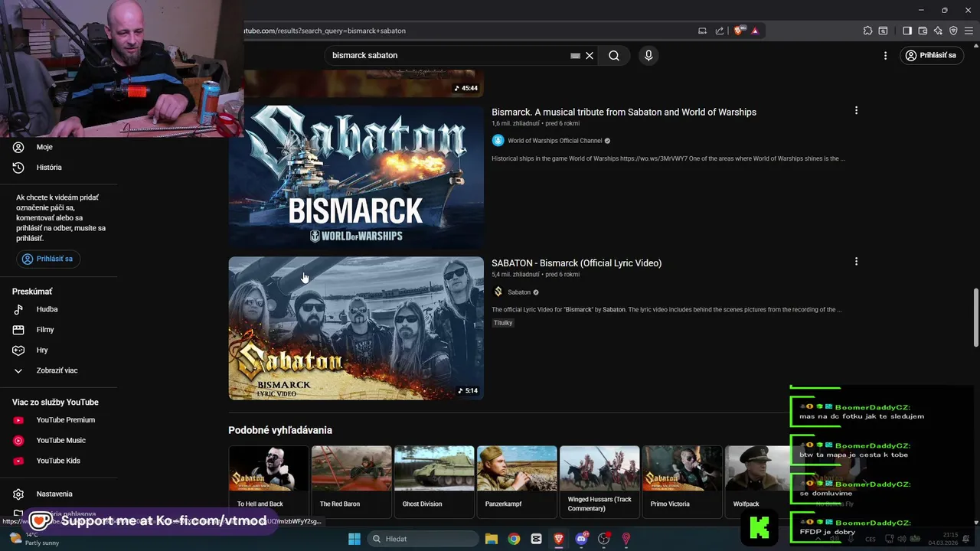This screenshot has height=551, width=980.
Task: Open World of Warships Bismarck tribute video title
Action: point(624,112)
